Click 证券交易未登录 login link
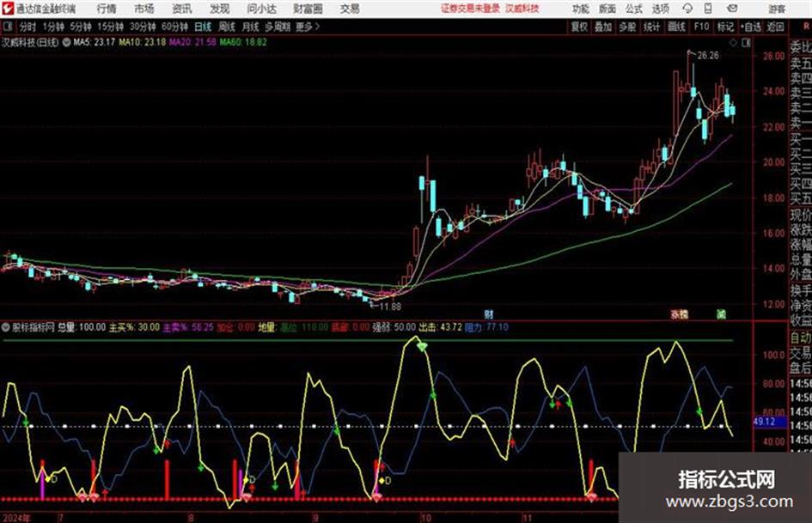The image size is (812, 523). tap(470, 9)
